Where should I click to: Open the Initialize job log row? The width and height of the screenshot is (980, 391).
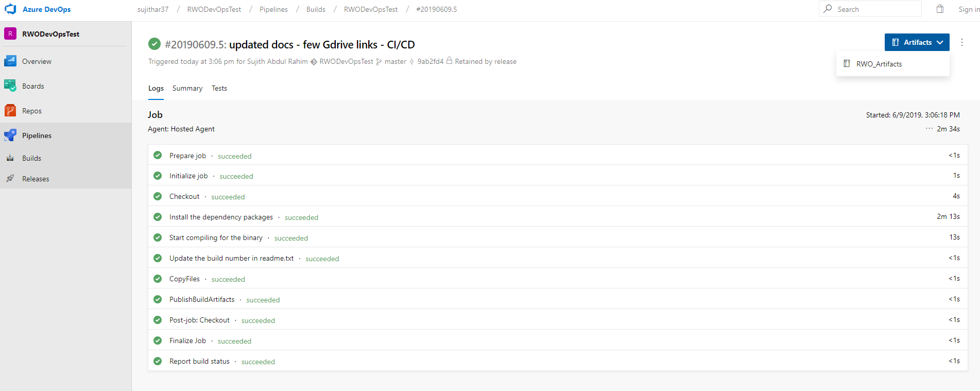click(x=558, y=176)
